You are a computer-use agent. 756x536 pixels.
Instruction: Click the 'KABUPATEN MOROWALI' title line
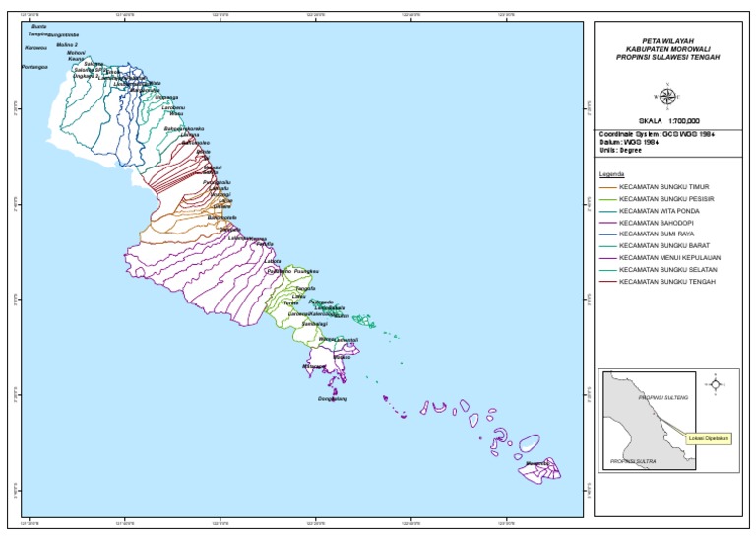click(x=667, y=49)
